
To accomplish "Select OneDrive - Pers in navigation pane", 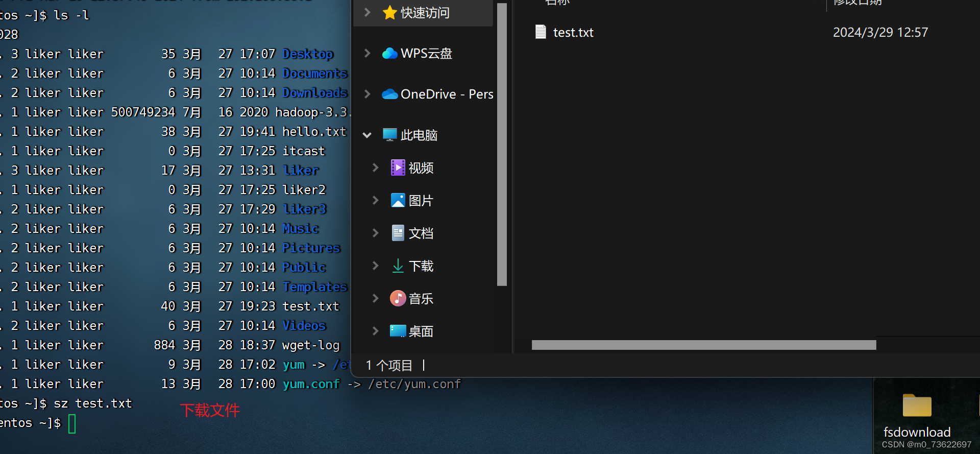I will click(x=447, y=94).
